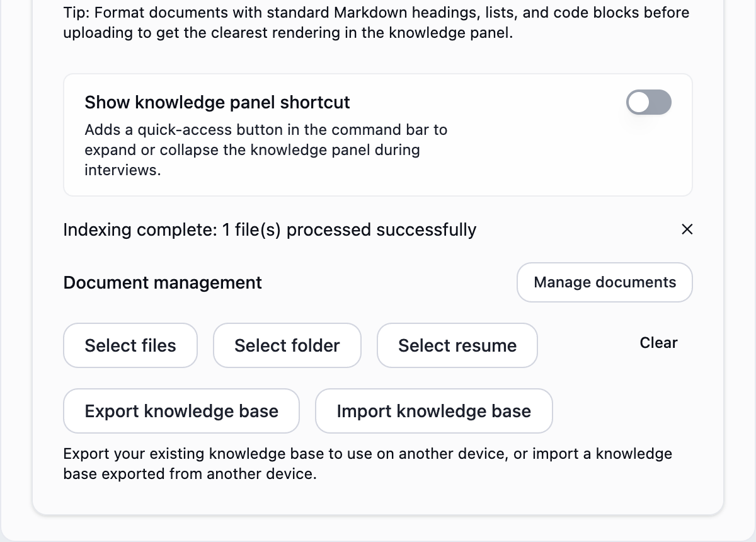Dismiss the indexing complete notification
Image resolution: width=756 pixels, height=542 pixels.
(x=687, y=229)
